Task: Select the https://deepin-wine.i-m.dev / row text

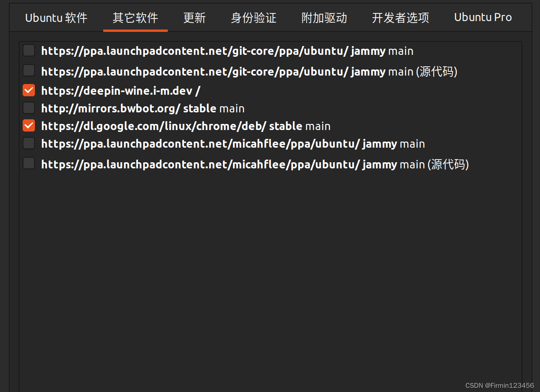Action: 121,91
